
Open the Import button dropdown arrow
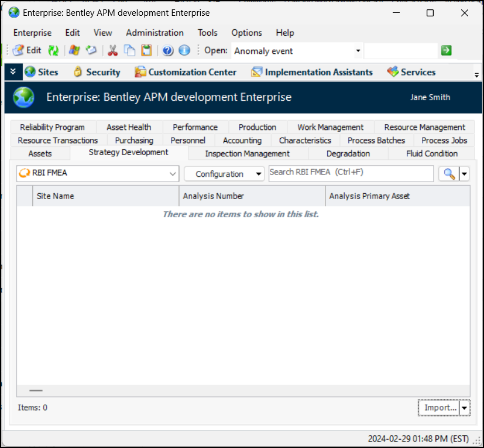(464, 408)
